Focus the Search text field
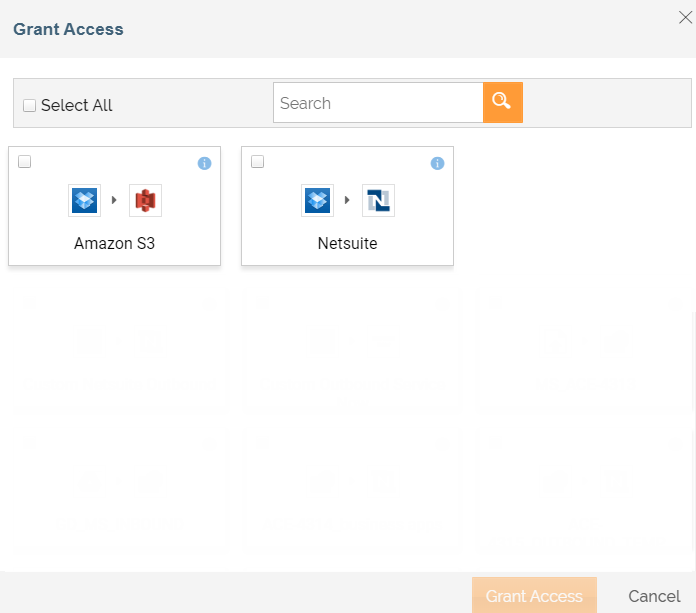This screenshot has width=696, height=613. pyautogui.click(x=378, y=103)
